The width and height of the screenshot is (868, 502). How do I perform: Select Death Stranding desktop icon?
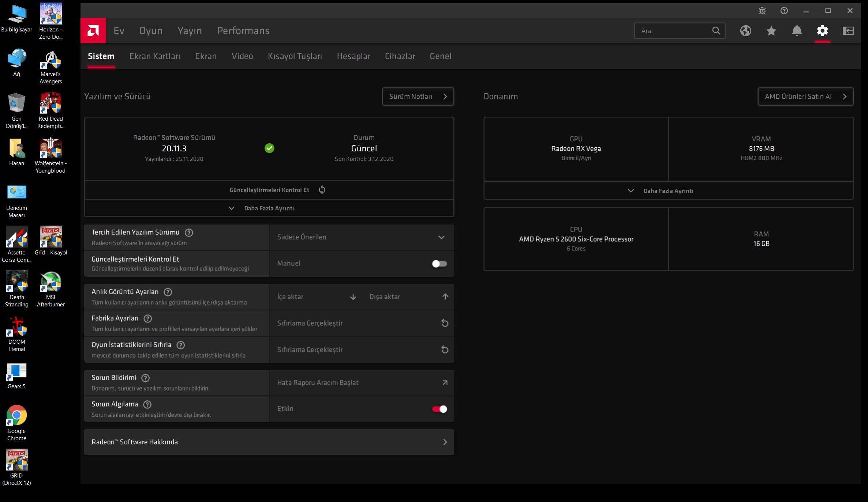[x=16, y=289]
